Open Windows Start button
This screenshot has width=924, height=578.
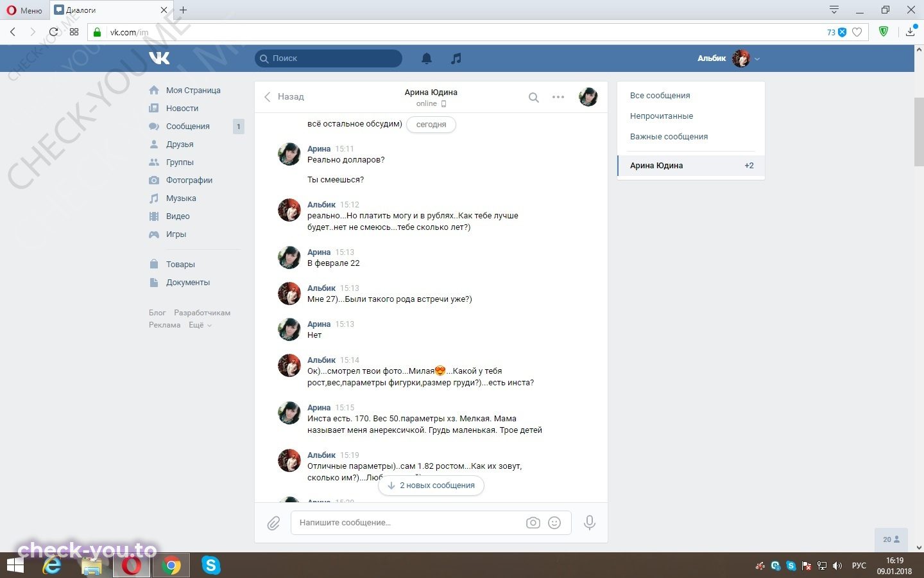point(15,566)
